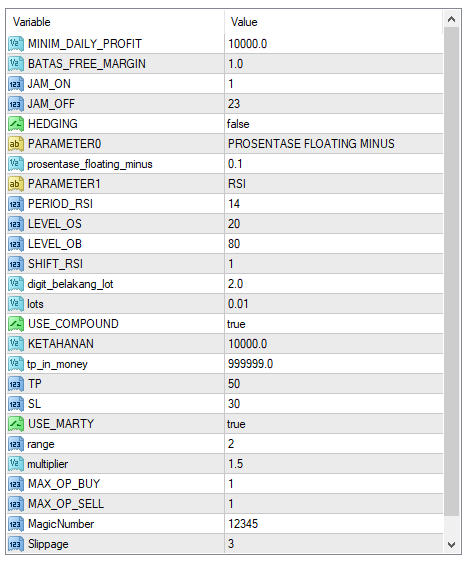
Task: Select the Slippage variable row
Action: pos(225,544)
